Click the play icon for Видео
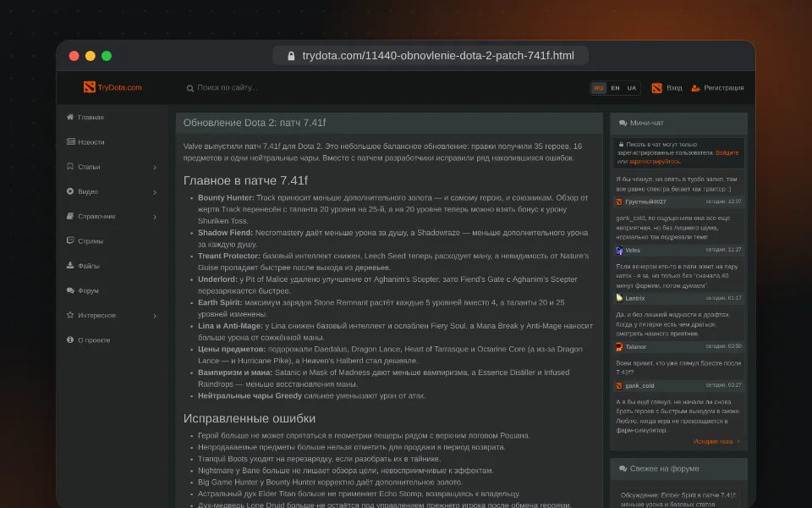Image resolution: width=812 pixels, height=508 pixels. [70, 191]
